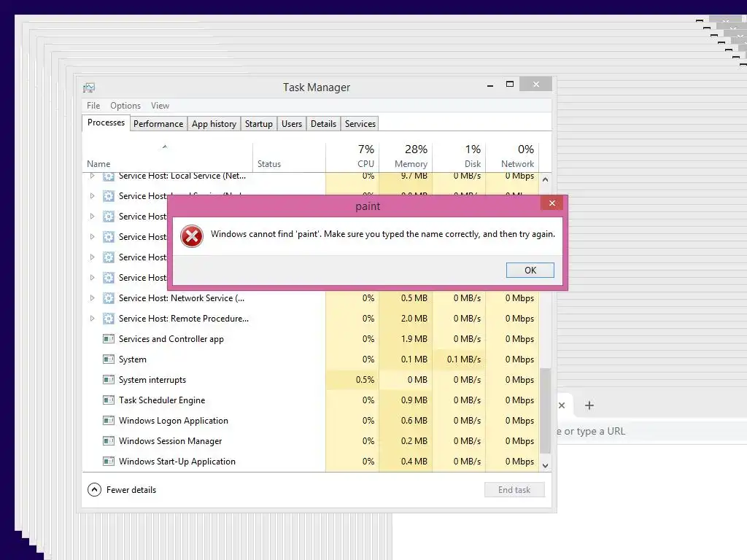Click the Windows Start-Up Application icon
The height and width of the screenshot is (560, 747).
(109, 462)
